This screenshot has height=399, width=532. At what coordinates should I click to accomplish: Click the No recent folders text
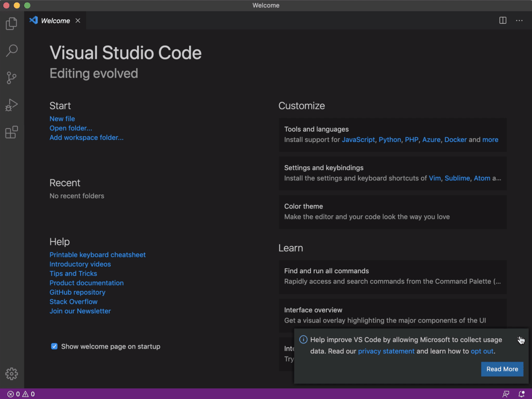77,196
